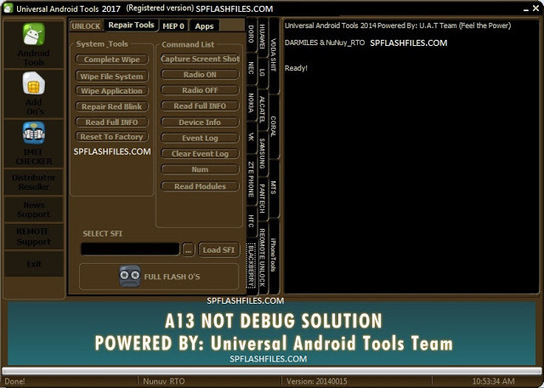Click the 'Ready!' log line
This screenshot has width=544, height=388.
click(x=296, y=68)
